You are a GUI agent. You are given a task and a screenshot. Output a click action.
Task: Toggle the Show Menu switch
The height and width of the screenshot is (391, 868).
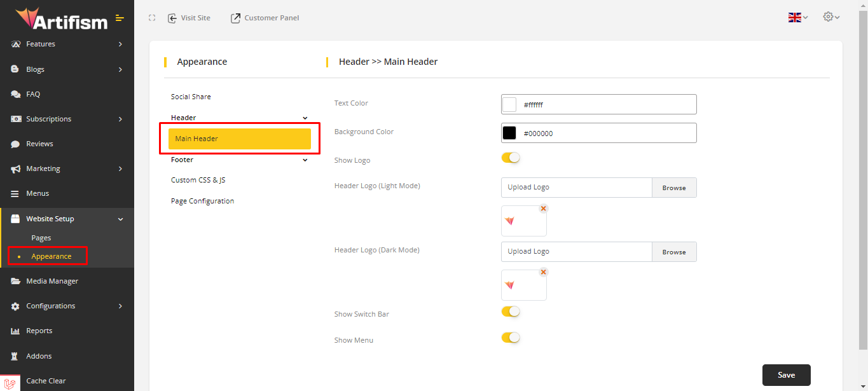click(511, 338)
